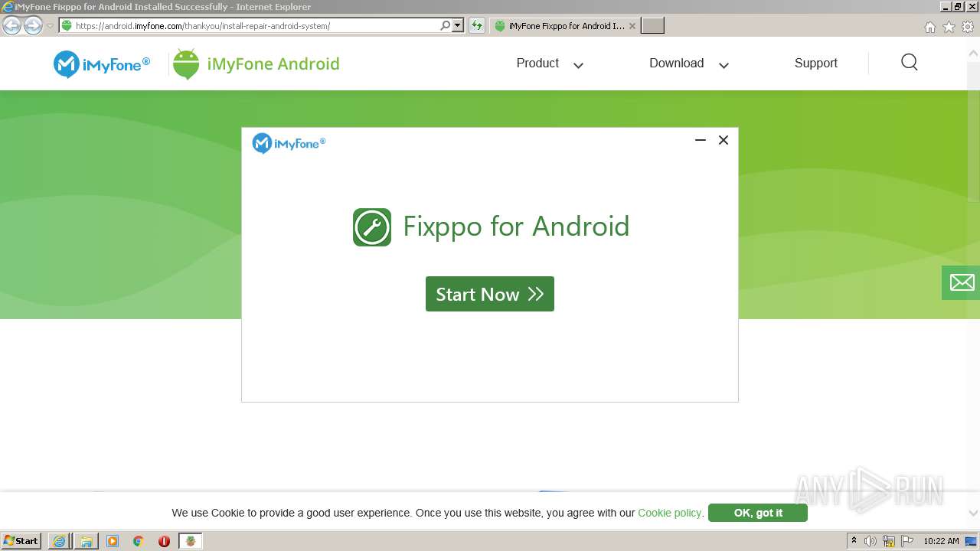
Task: Click the volume speaker tray icon
Action: pyautogui.click(x=871, y=541)
